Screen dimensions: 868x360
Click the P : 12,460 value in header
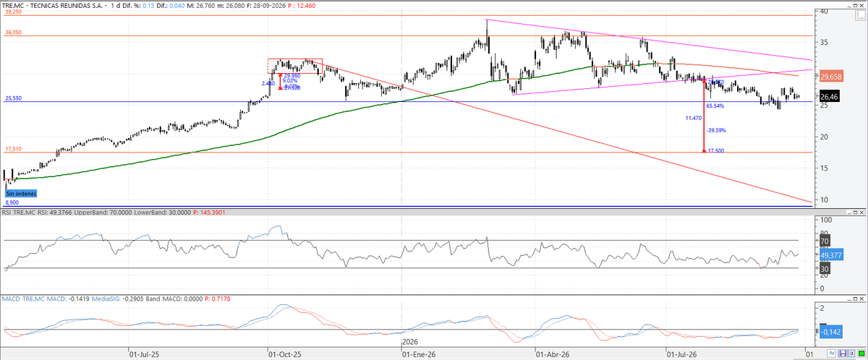302,6
